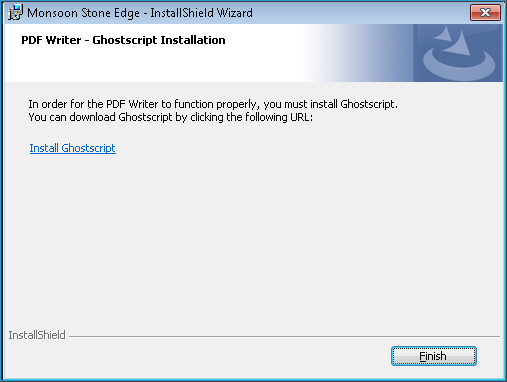Click the 'Monsoon Stone Edge' title bar text

pos(83,13)
